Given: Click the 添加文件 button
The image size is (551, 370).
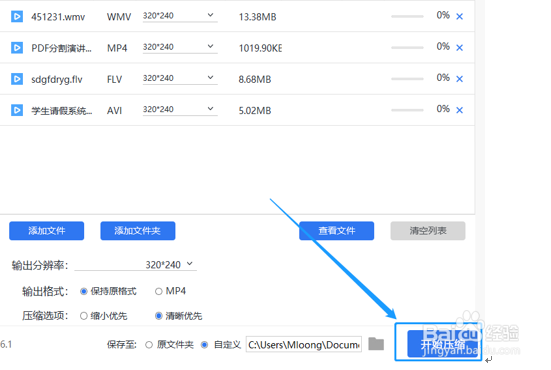Looking at the screenshot, I should pyautogui.click(x=47, y=231).
